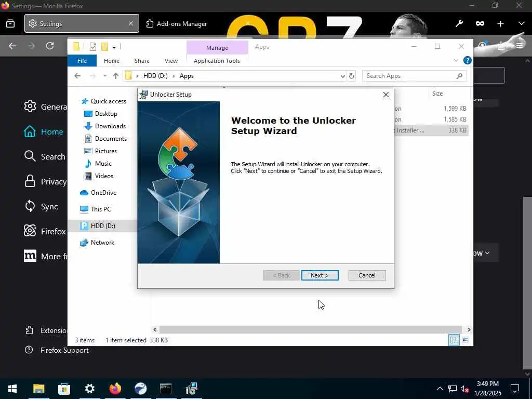Viewport: 532px width, 399px height.
Task: Open a new Firefox tab
Action: coord(500,23)
